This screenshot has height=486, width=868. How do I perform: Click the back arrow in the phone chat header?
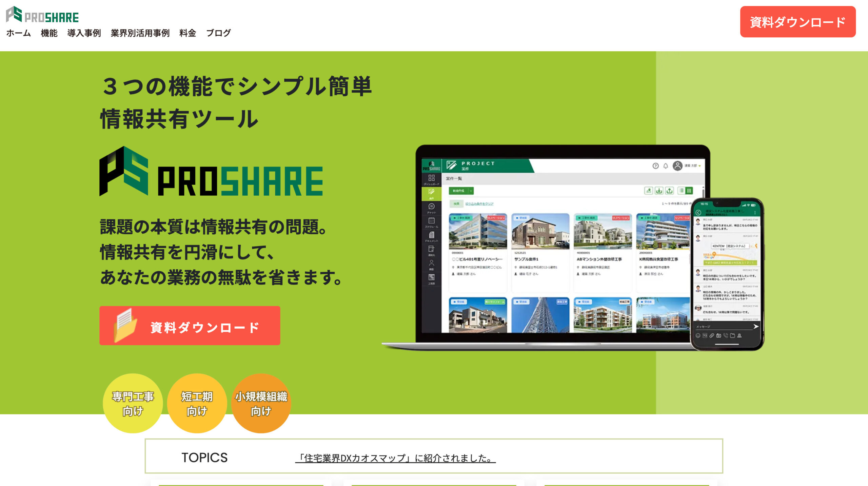(698, 213)
